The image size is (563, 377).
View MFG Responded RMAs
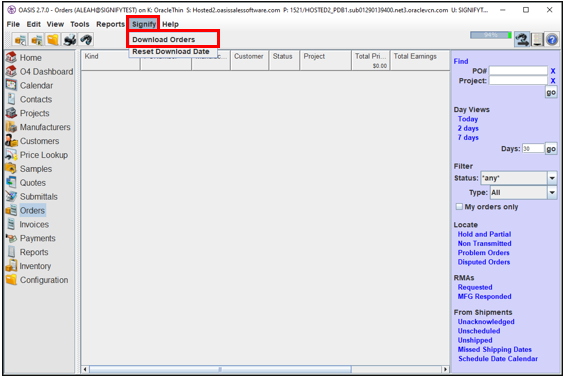[485, 297]
